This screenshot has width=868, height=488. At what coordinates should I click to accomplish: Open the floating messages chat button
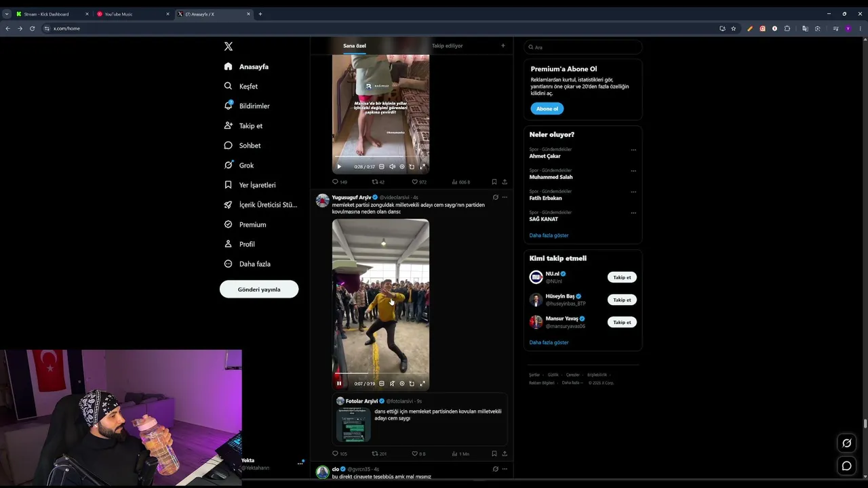[847, 466]
